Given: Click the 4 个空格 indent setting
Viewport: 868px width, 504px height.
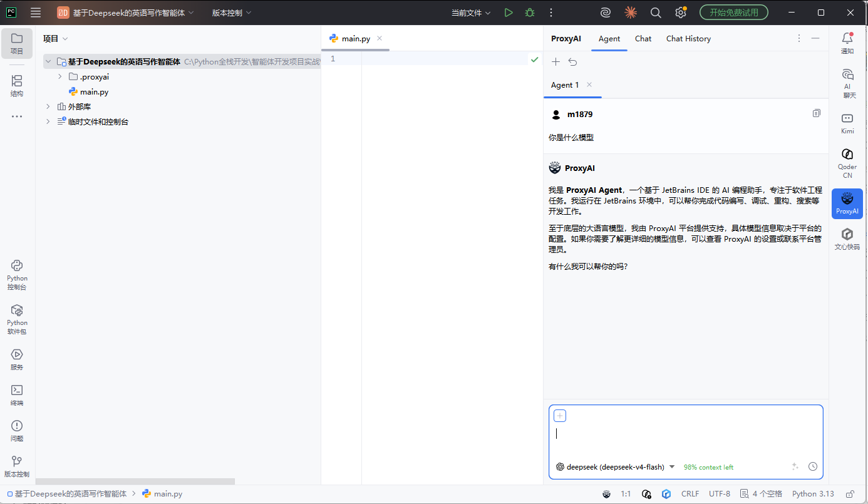Looking at the screenshot, I should coord(761,494).
